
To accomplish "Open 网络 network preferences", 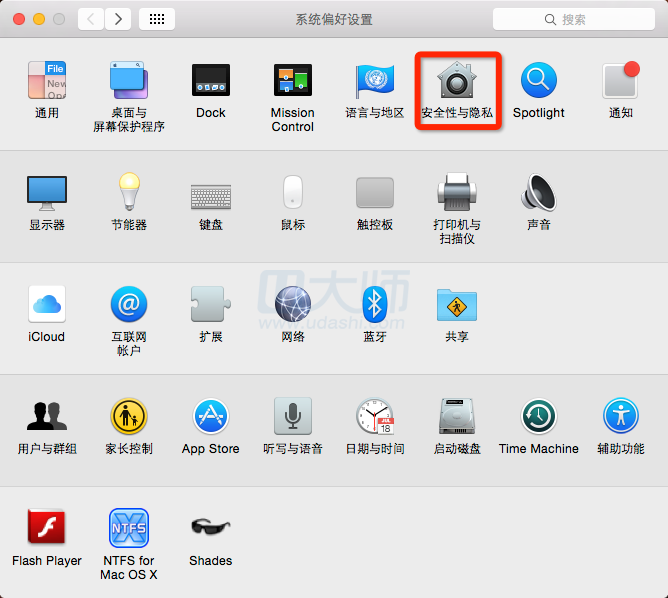I will pos(293,304).
